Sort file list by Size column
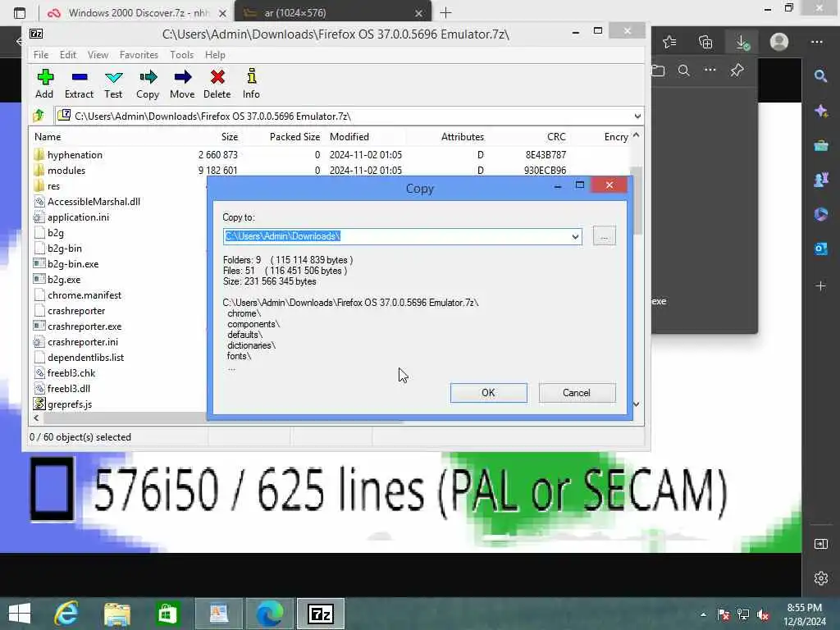 tap(230, 137)
